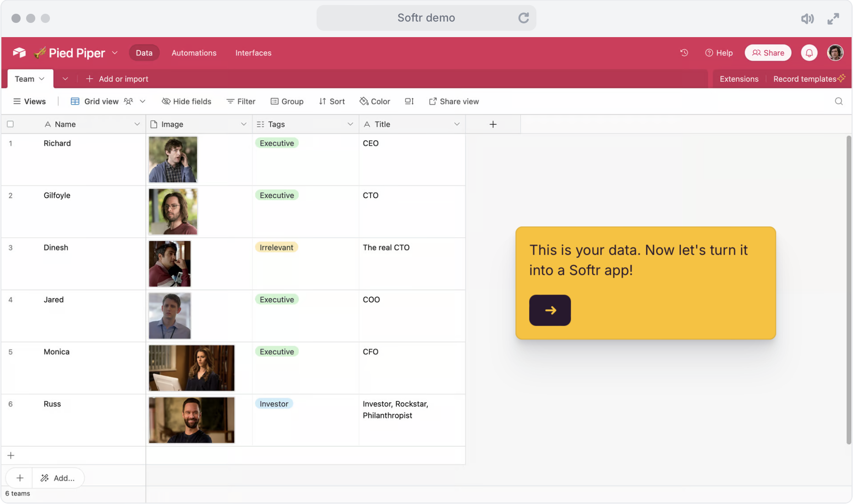
Task: Open Hide fields options
Action: tap(186, 101)
